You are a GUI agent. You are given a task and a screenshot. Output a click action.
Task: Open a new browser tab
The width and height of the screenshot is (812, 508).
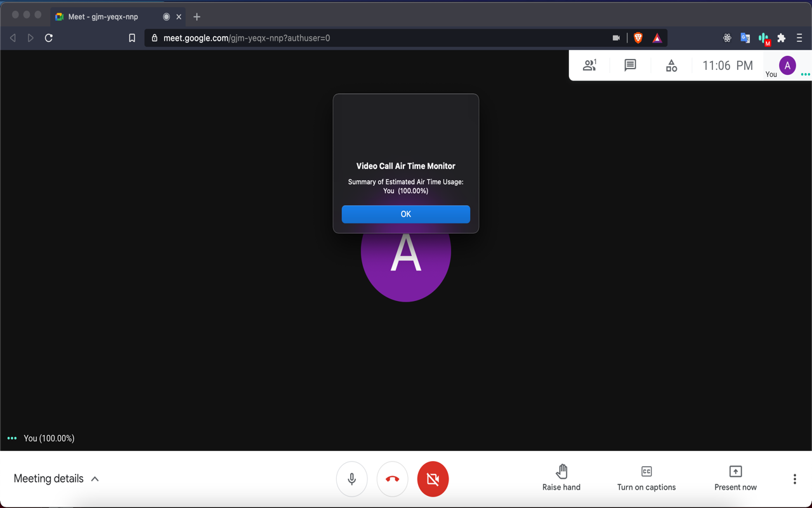(196, 17)
